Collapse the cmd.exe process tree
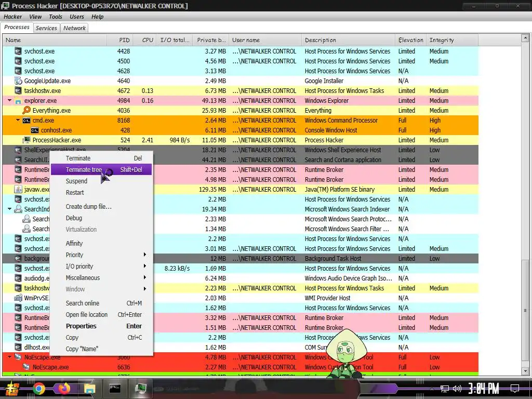 18,121
